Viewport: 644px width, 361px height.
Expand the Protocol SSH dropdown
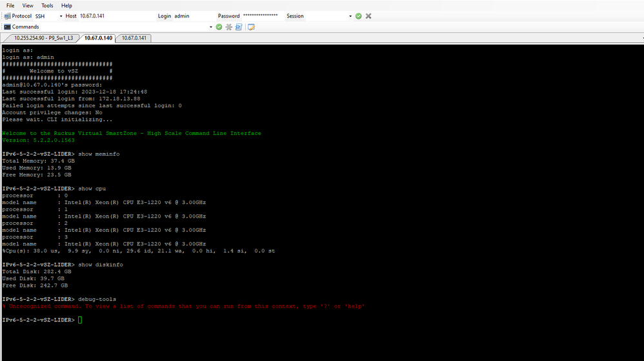coord(61,16)
